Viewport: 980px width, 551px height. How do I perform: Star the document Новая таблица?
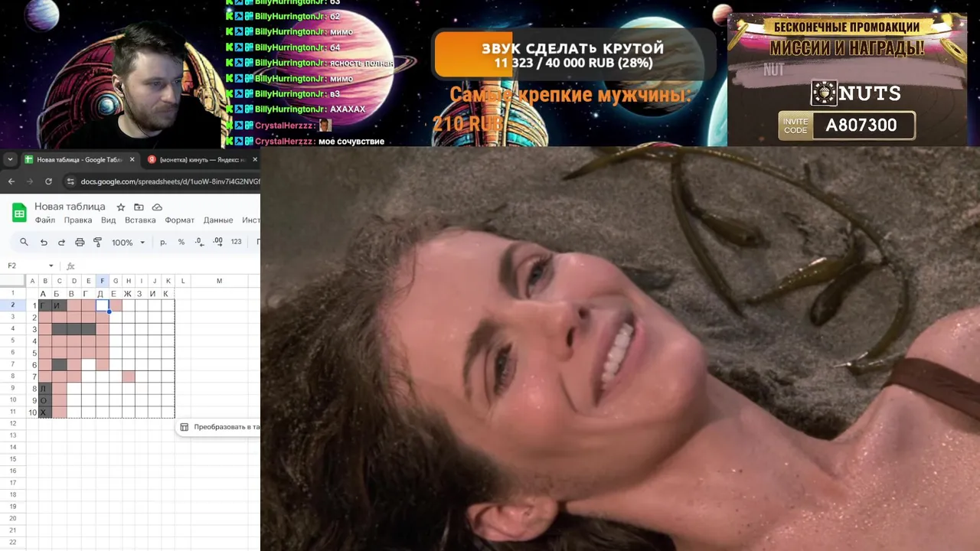click(120, 207)
